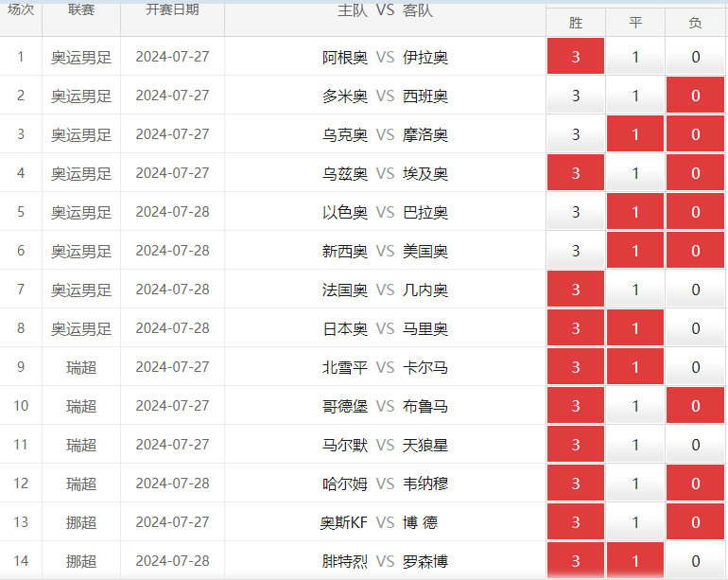Select 平 (1) for 法国奥 VS 几内奥

coord(635,290)
